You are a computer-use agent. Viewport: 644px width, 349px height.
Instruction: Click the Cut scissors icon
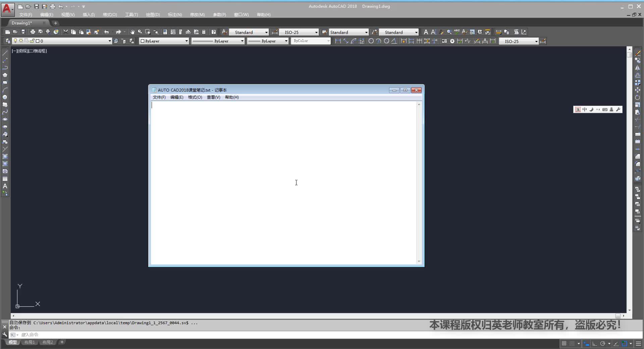66,32
